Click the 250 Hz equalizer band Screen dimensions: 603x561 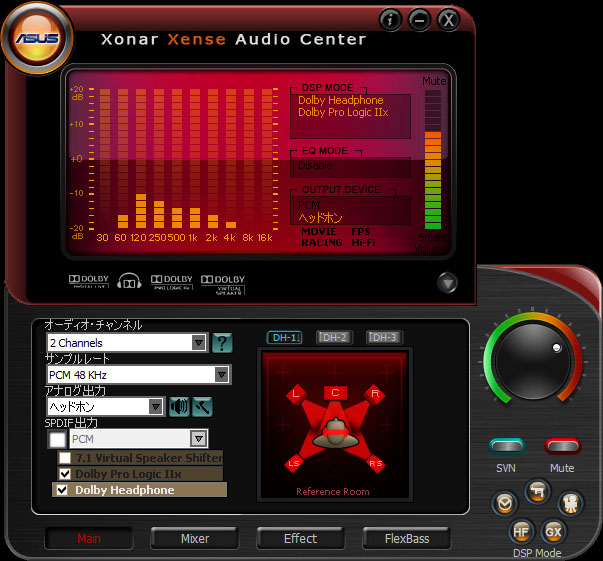(159, 158)
